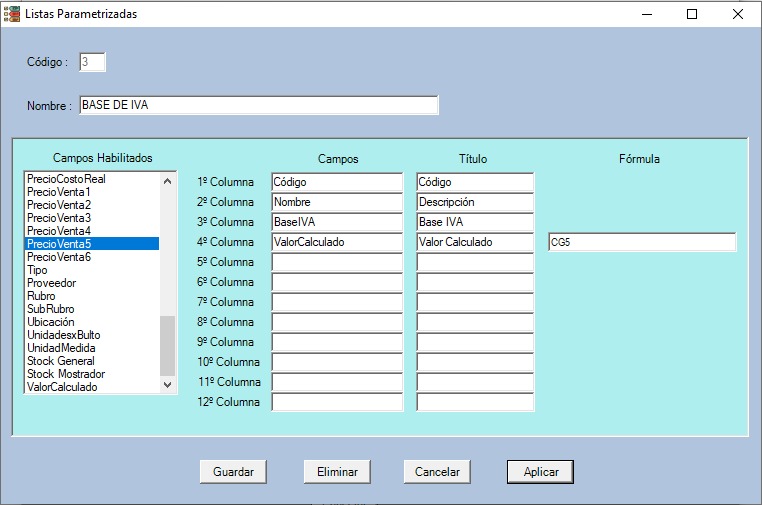Viewport: 762px width, 505px height.
Task: Click the Listas Parametrizadas title bar icon
Action: pyautogui.click(x=11, y=14)
